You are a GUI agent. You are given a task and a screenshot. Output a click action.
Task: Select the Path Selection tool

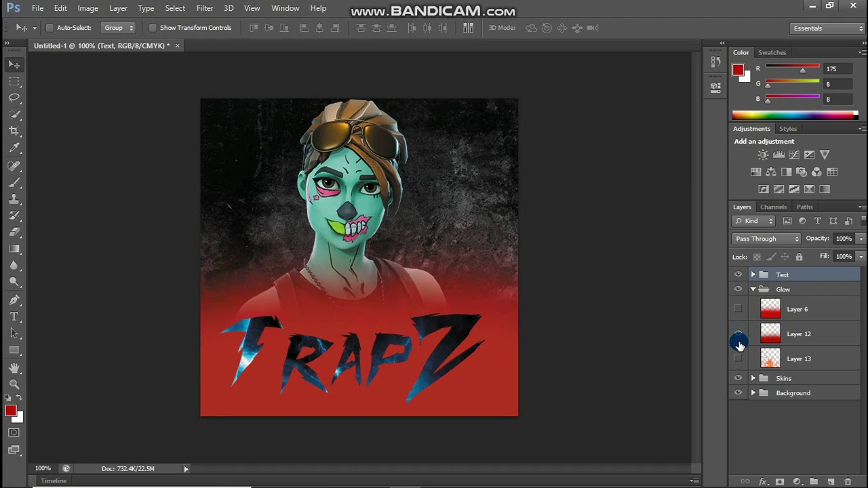14,333
